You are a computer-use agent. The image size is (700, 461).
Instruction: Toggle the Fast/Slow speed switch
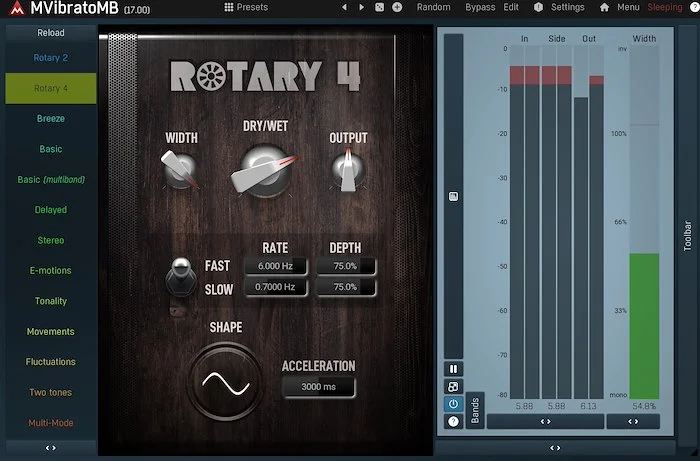coord(182,275)
